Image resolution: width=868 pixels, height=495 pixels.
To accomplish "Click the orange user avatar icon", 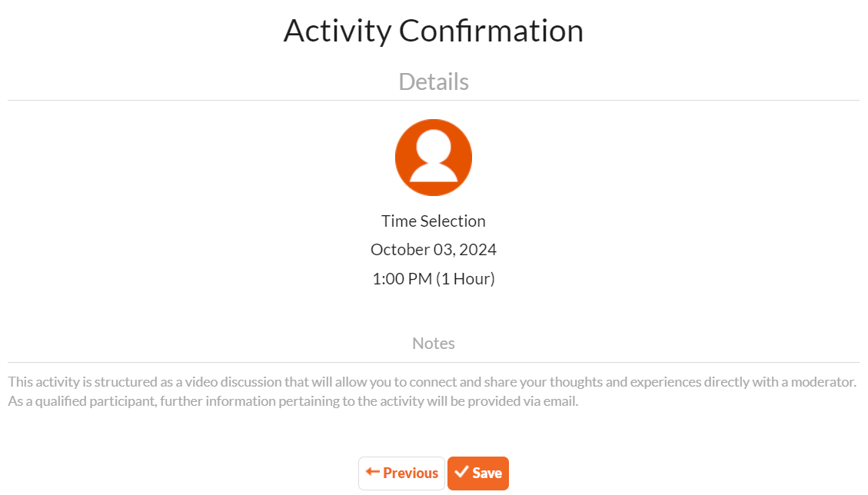I will [433, 158].
